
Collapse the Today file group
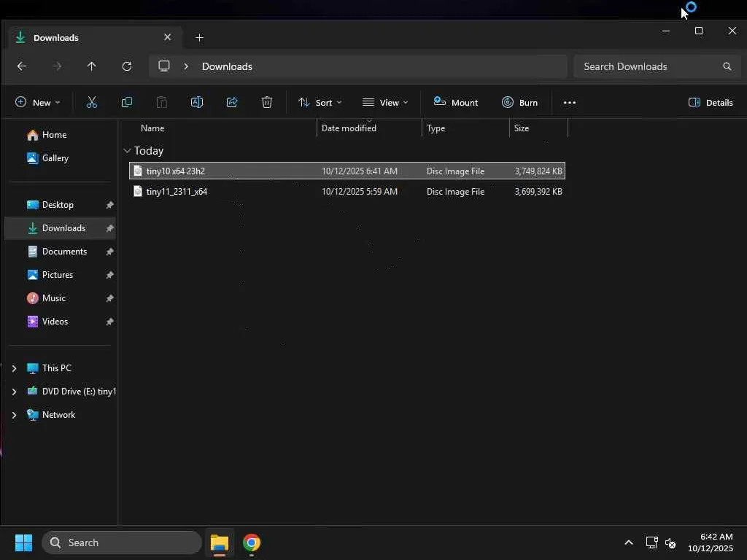click(128, 151)
